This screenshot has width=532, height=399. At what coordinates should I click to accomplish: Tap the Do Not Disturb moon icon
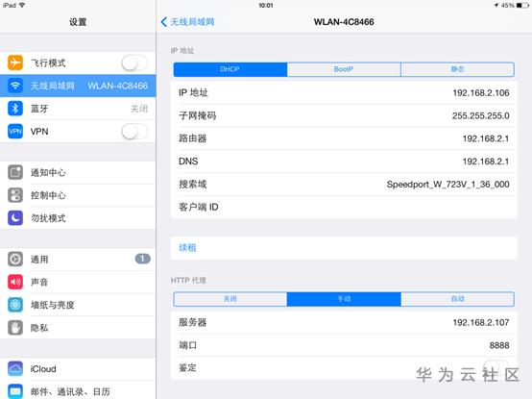click(x=15, y=218)
